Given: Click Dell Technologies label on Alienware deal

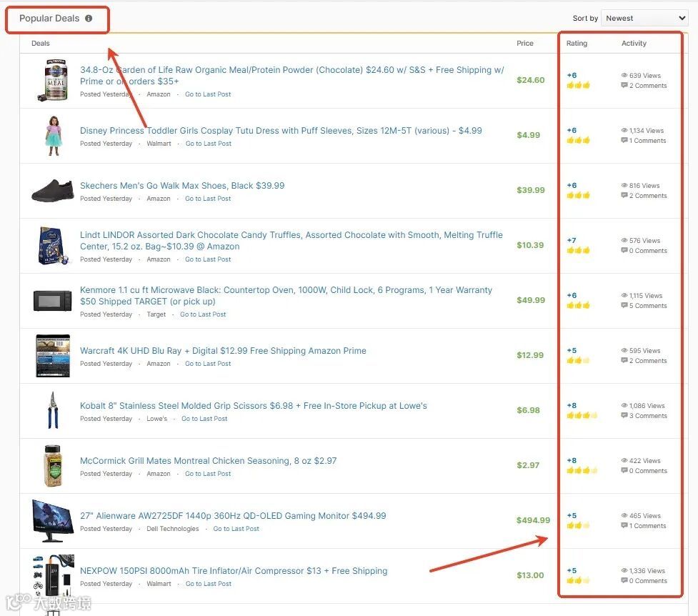Looking at the screenshot, I should pos(173,529).
